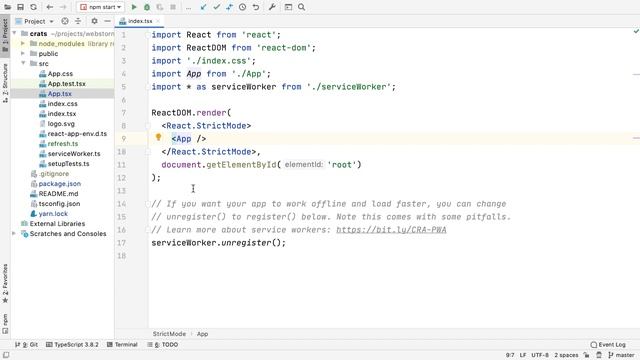Open the Terminal tool window
This screenshot has width=640, height=360.
[122, 344]
